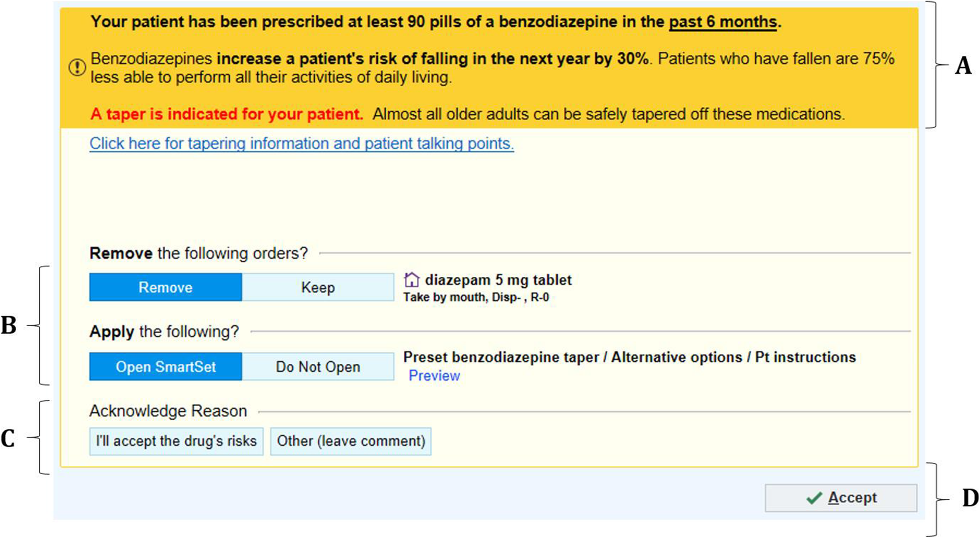Click the home icon beside diazepam order
This screenshot has width=980, height=538.
pyautogui.click(x=411, y=280)
